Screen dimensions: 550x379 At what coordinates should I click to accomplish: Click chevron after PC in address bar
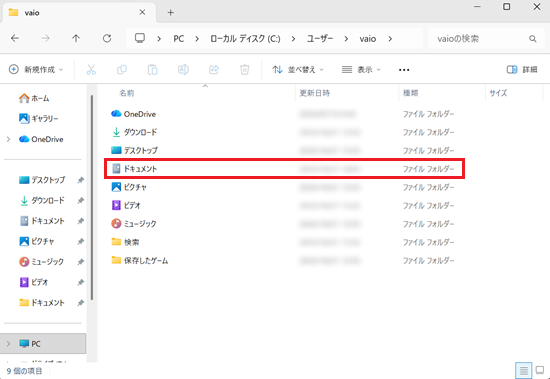coord(197,39)
